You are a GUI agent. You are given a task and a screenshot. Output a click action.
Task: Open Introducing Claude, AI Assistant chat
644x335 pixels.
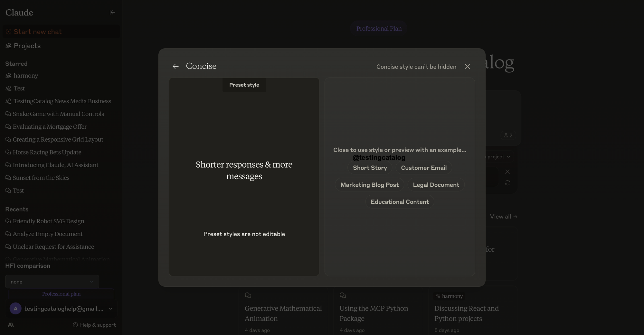[x=52, y=165]
